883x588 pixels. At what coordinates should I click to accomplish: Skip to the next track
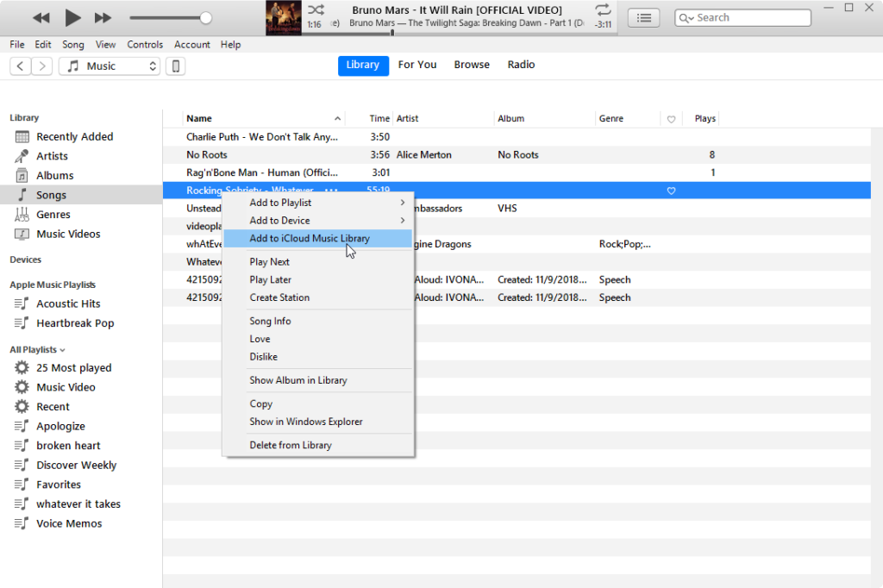point(103,17)
